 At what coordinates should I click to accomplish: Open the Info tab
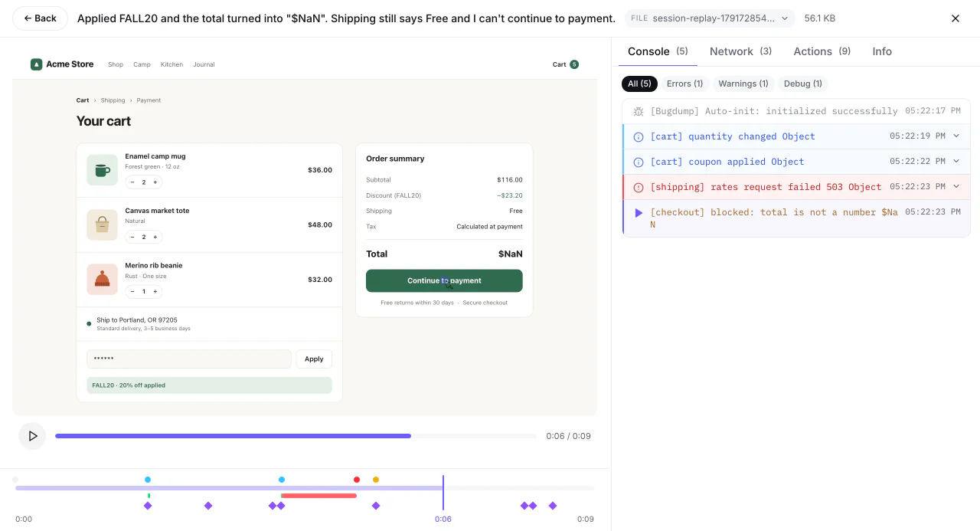click(882, 51)
